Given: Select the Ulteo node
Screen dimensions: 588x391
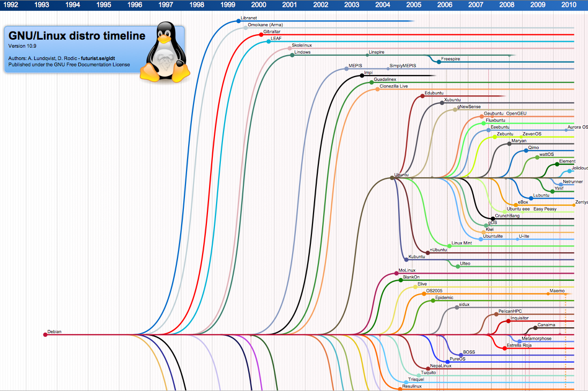Looking at the screenshot, I should (x=458, y=267).
